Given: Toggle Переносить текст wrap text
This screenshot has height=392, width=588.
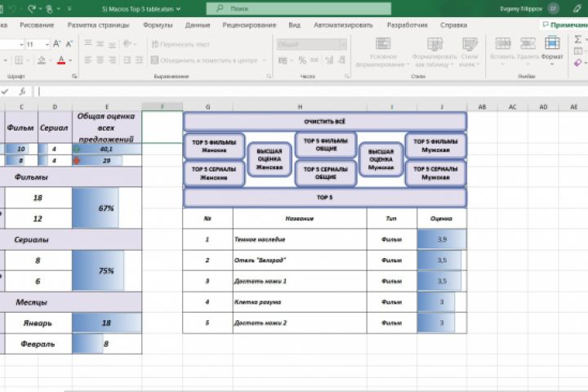Looking at the screenshot, I should click(180, 44).
